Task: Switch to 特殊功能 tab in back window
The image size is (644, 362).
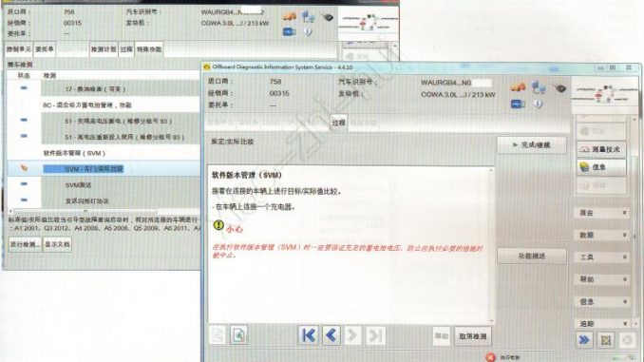Action: pyautogui.click(x=149, y=49)
